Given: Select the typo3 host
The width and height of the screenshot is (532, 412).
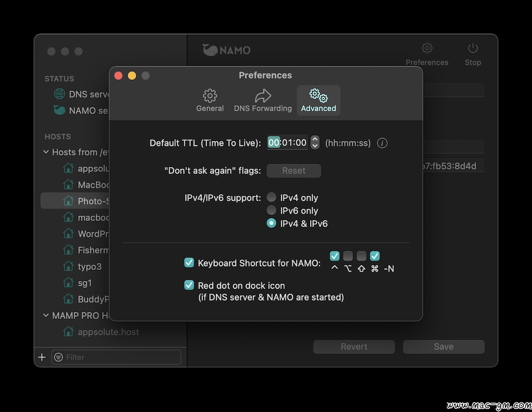Looking at the screenshot, I should [89, 266].
